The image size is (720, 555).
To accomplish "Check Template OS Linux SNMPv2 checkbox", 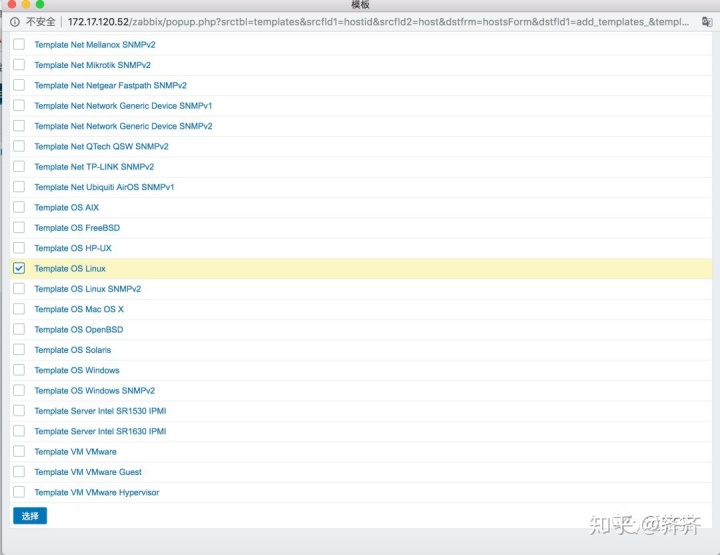I will 19,289.
